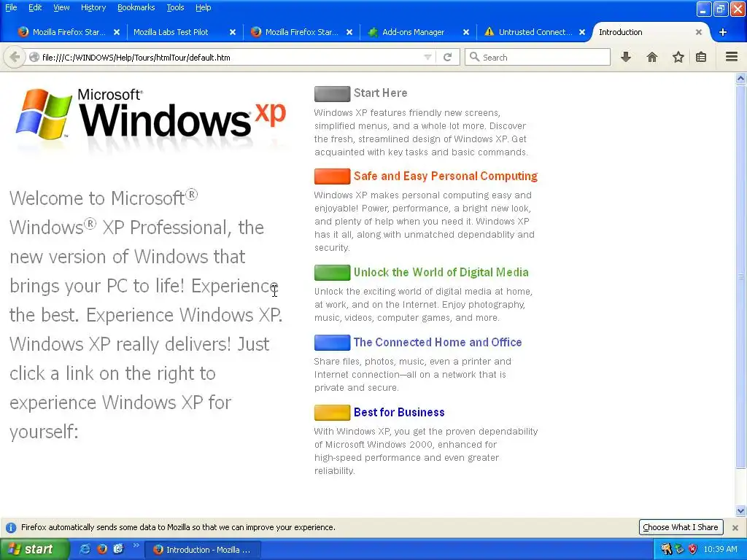Click the scrollbar down arrow
Screen dimensions: 747x560
[x=741, y=511]
